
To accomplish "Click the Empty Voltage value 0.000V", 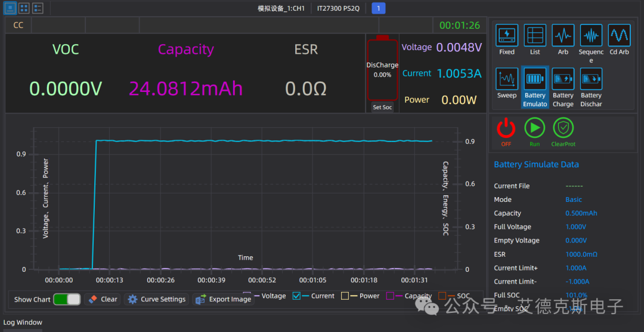I will pos(576,240).
